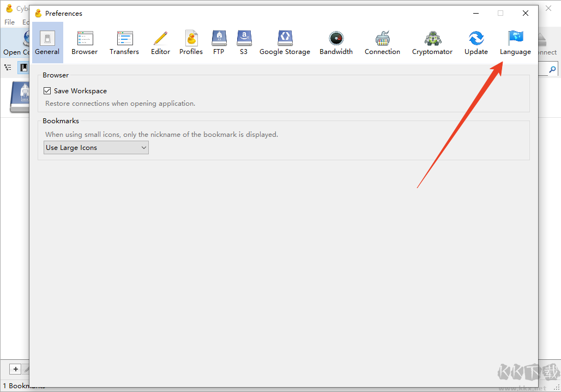Screen dimensions: 561x392
Task: Open Google Storage preferences
Action: point(285,43)
